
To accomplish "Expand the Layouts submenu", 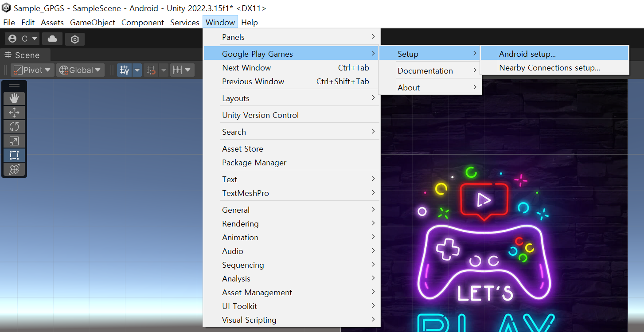I will [292, 98].
